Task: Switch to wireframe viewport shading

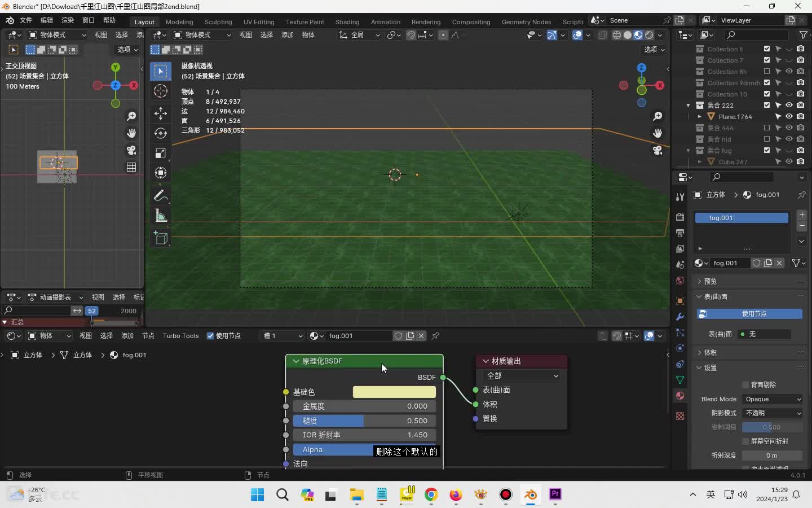Action: click(617, 35)
